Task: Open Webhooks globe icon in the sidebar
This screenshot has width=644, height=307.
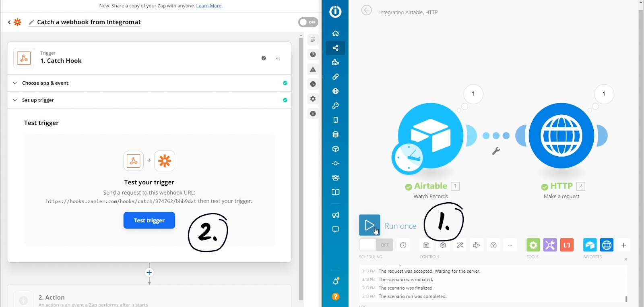Action: pyautogui.click(x=335, y=91)
